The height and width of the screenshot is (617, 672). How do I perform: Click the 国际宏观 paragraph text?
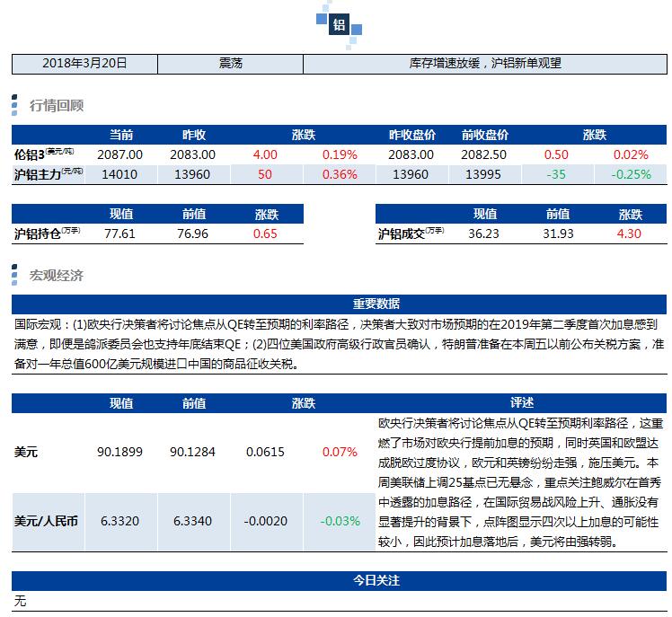(339, 344)
